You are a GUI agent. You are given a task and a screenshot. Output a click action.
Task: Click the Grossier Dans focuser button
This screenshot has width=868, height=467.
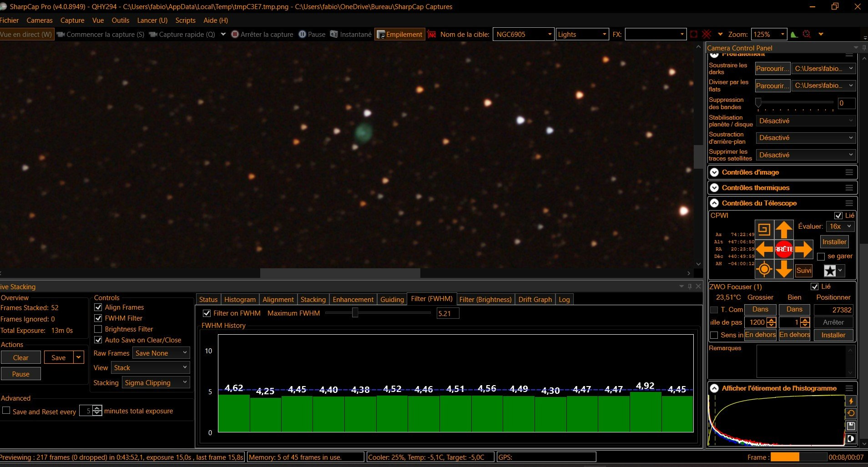pos(760,310)
